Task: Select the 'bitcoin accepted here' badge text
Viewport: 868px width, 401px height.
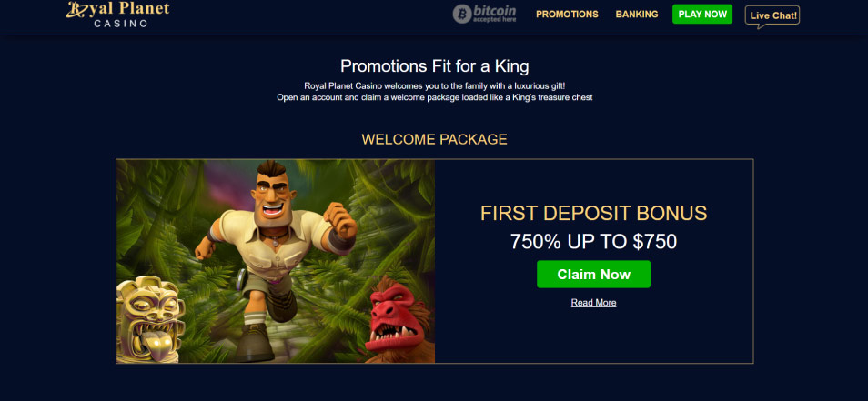Action: pos(494,14)
